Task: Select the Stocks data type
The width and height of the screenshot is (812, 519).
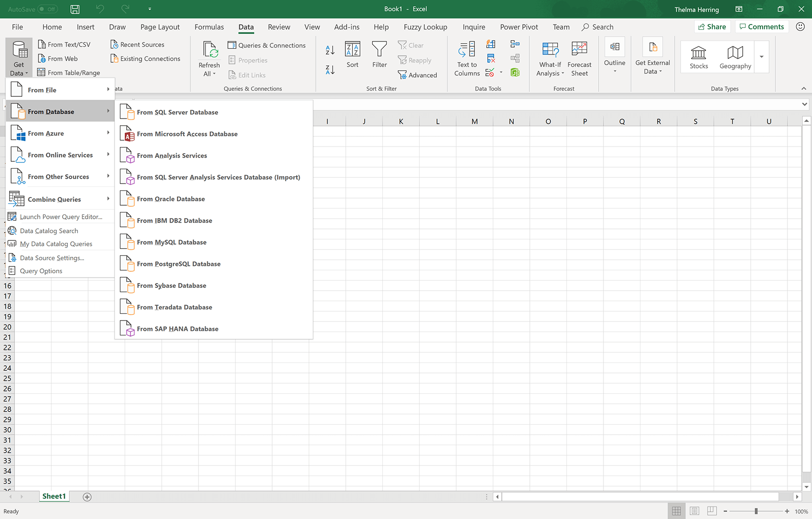Action: (699, 57)
